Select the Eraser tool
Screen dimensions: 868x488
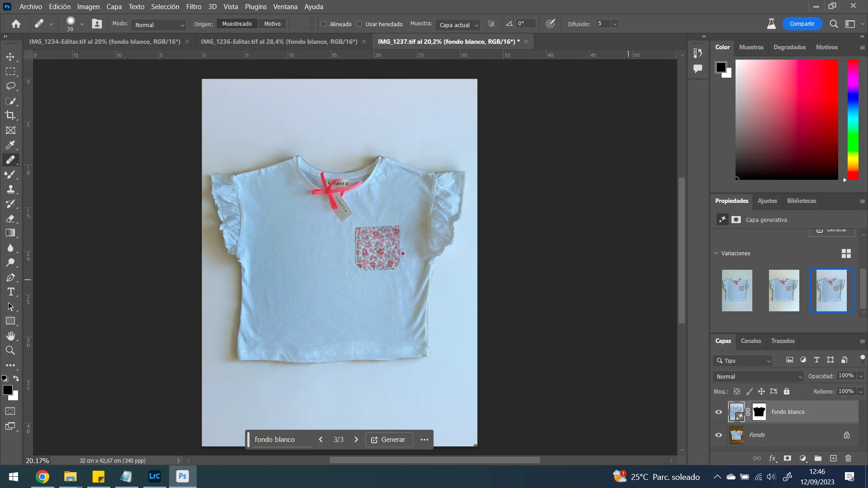point(10,218)
